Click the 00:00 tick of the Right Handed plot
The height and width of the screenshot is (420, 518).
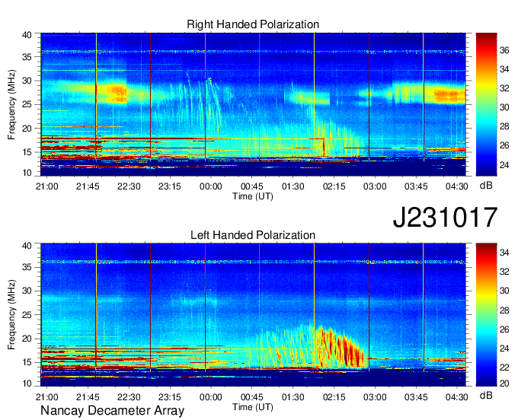pos(211,186)
